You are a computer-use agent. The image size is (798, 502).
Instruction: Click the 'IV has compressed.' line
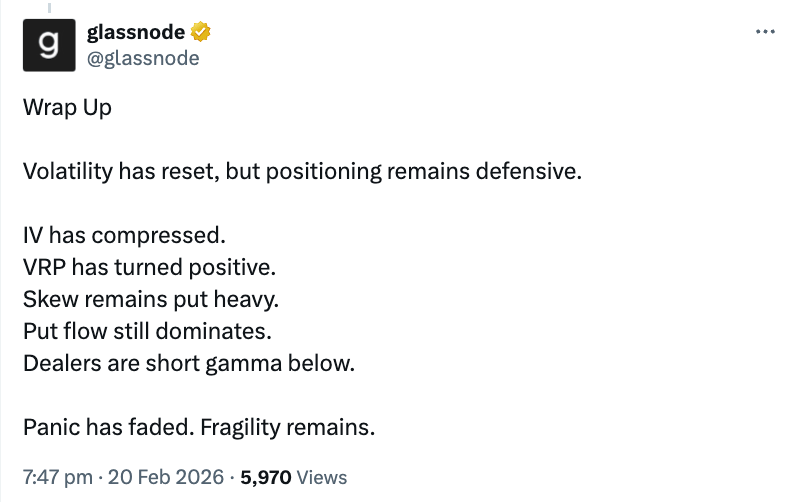pyautogui.click(x=125, y=236)
